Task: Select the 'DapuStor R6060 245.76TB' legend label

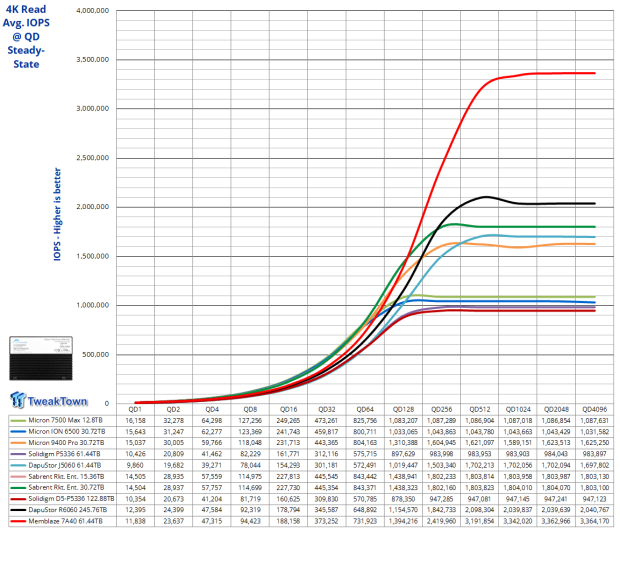Action: pos(68,510)
